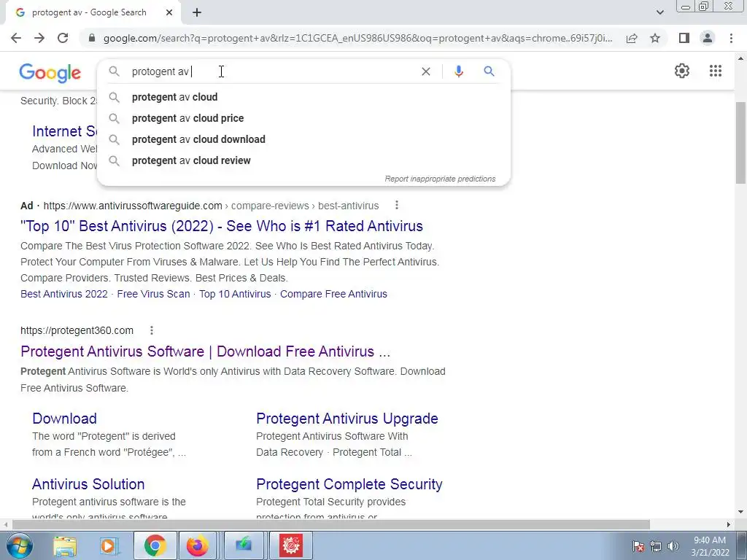Image resolution: width=747 pixels, height=560 pixels.
Task: Open the Google apps grid
Action: pos(716,71)
